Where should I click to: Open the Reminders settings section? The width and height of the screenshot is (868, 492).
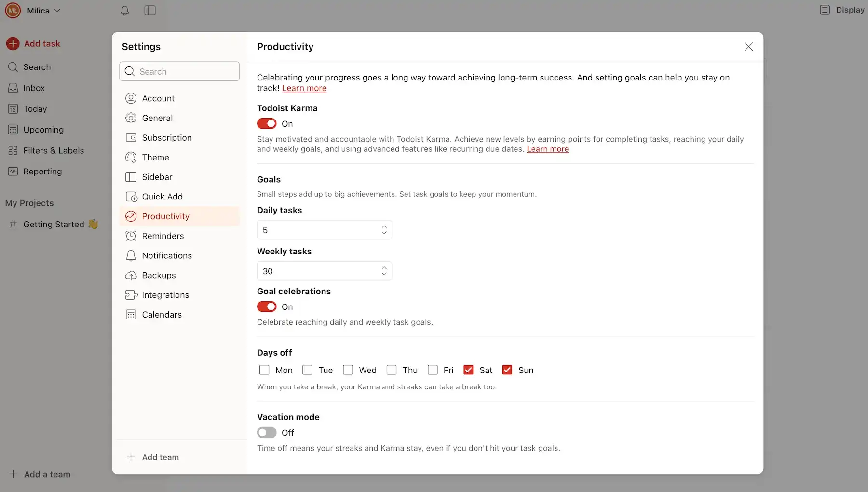(x=179, y=236)
